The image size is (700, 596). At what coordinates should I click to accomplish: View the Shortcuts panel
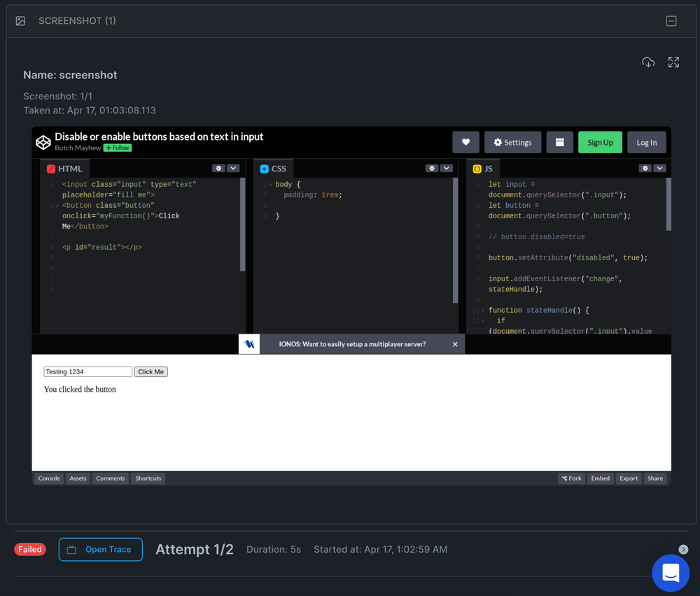pyautogui.click(x=148, y=478)
